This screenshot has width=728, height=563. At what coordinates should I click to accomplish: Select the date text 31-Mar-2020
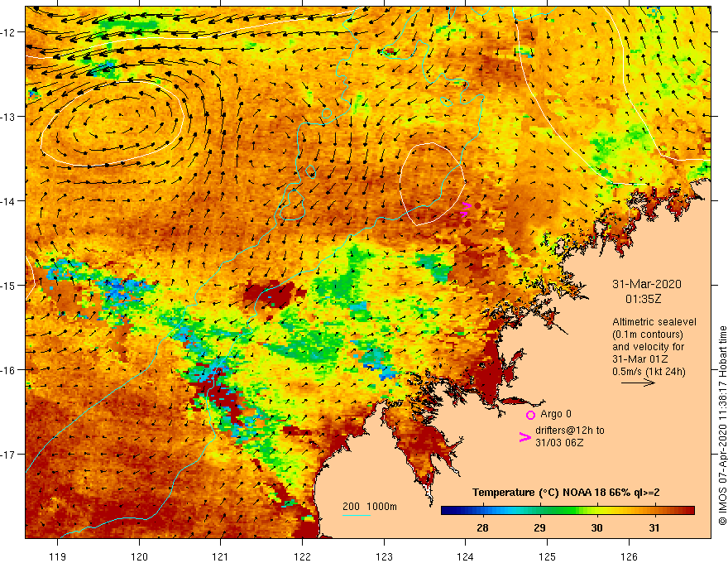(x=647, y=284)
